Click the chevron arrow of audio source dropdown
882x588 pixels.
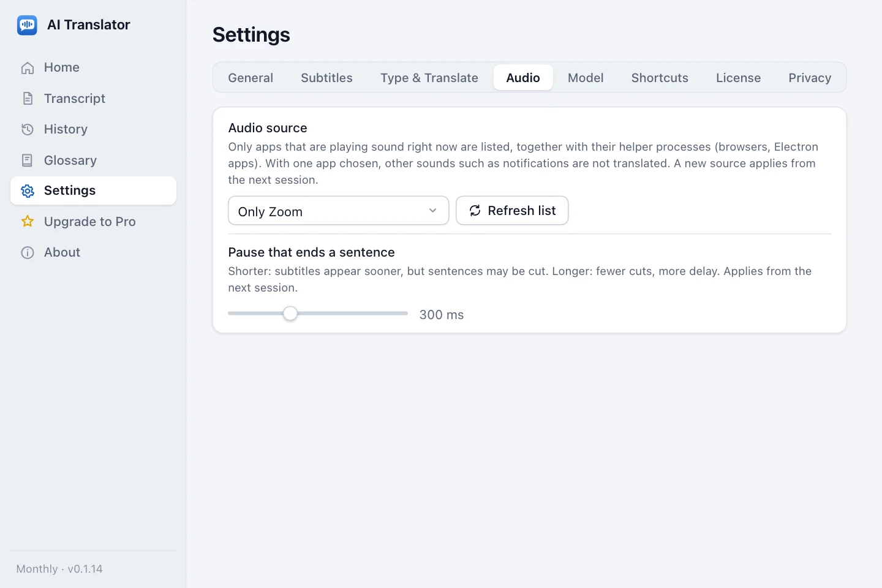coord(433,211)
